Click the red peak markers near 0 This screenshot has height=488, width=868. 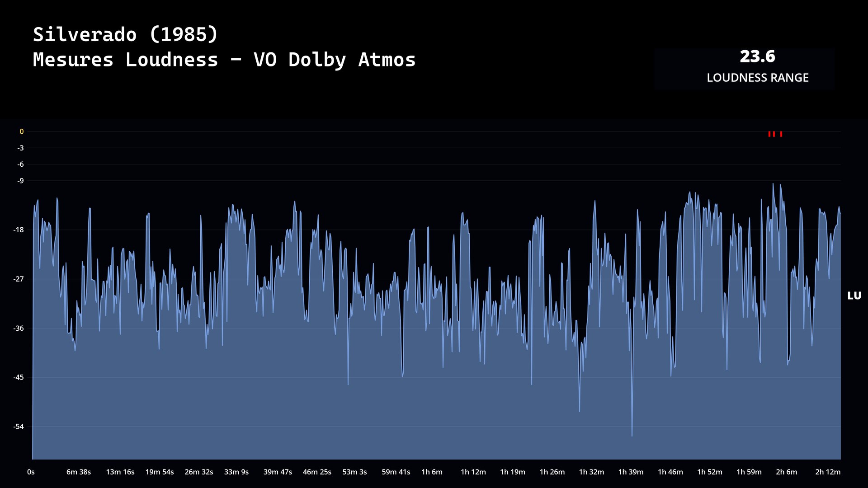tap(774, 134)
